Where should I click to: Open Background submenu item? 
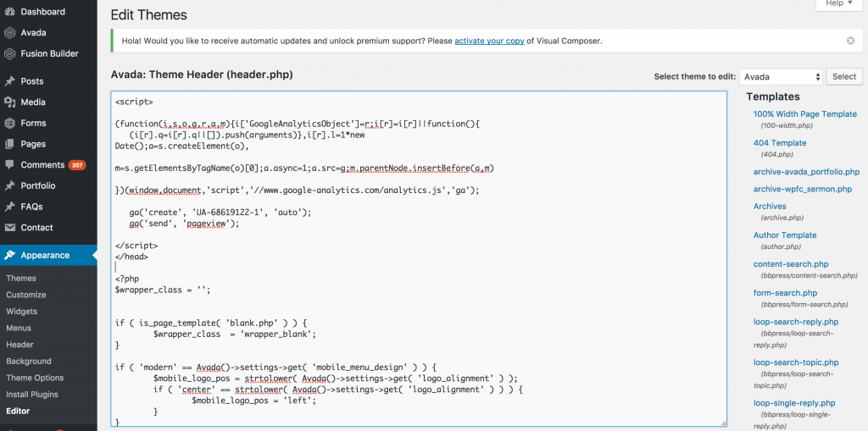tap(29, 362)
